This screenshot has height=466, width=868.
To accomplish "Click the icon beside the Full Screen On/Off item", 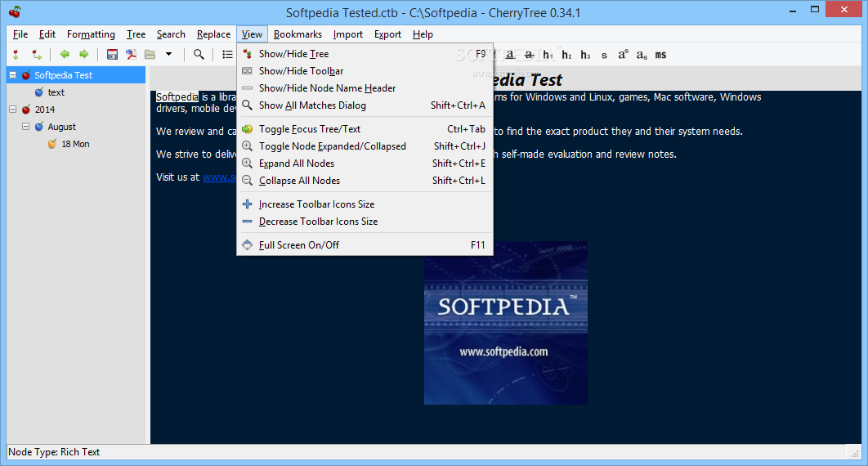I will click(248, 244).
